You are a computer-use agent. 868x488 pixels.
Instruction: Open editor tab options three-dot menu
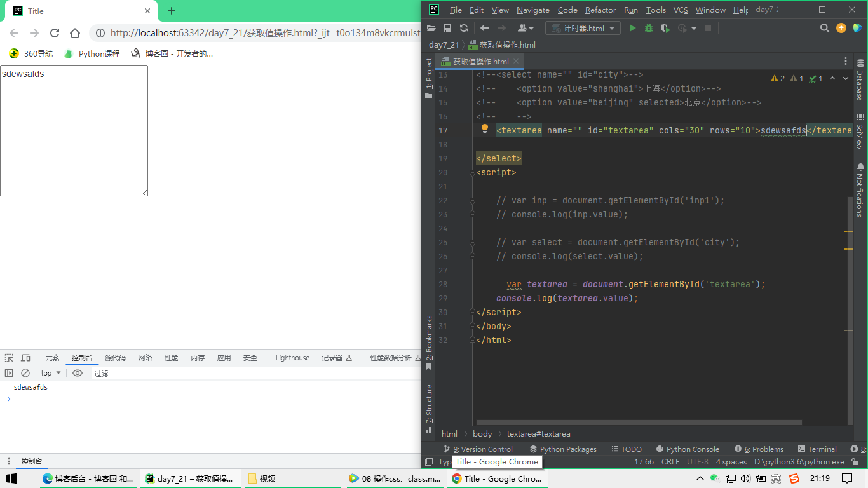tap(846, 61)
